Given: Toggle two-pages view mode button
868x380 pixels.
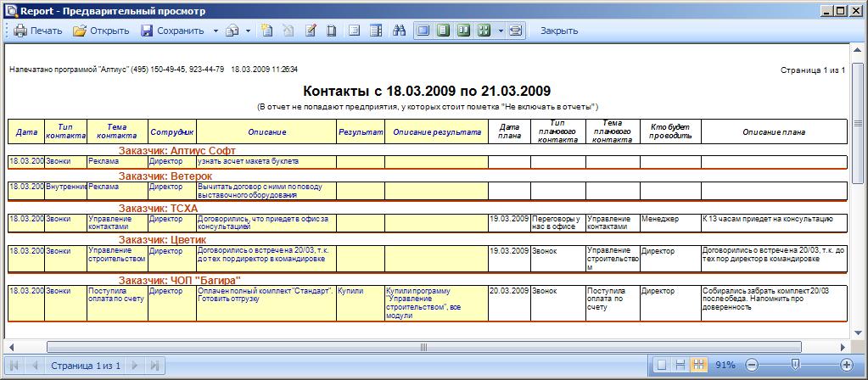Looking at the screenshot, I should [463, 31].
